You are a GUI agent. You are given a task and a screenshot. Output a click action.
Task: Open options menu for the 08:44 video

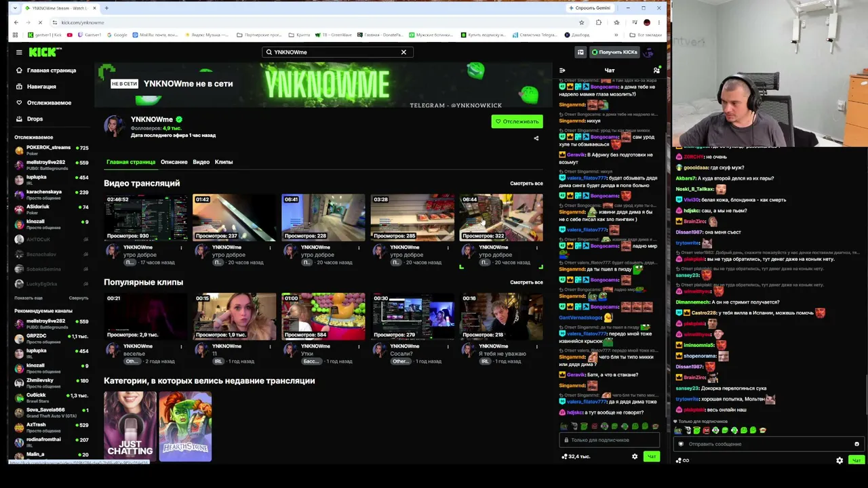[536, 248]
